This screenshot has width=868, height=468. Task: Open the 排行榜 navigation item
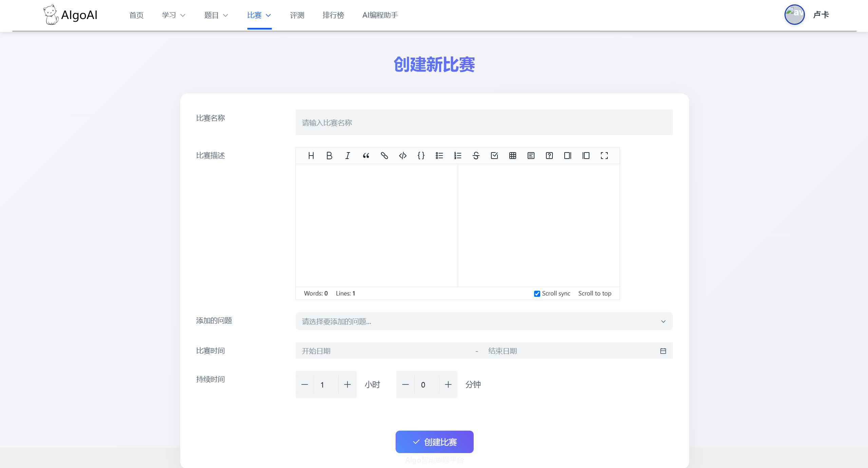(x=333, y=15)
